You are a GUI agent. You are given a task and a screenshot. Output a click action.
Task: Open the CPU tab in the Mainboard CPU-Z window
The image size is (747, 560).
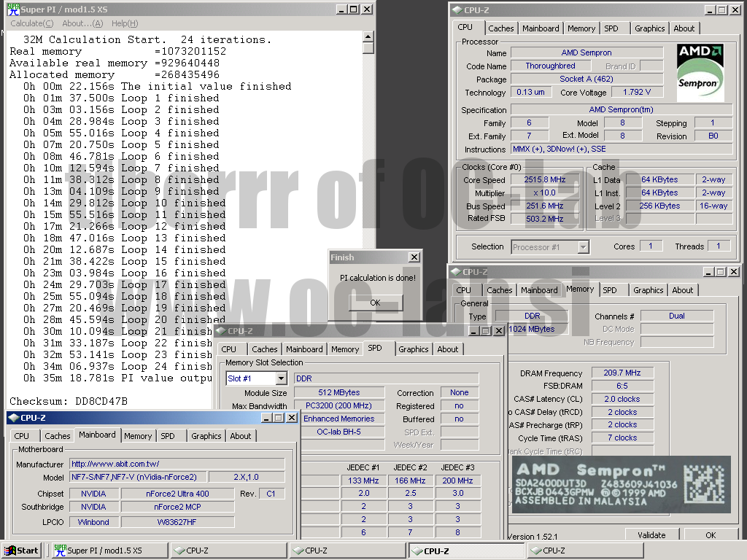pyautogui.click(x=21, y=436)
